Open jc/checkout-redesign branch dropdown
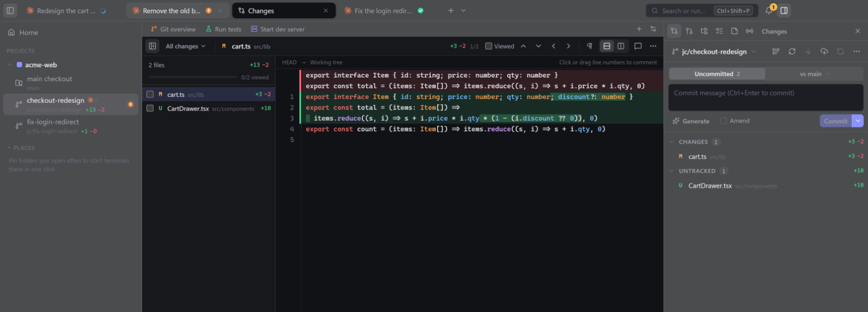Viewport: 868px width, 312px height. coord(714,51)
